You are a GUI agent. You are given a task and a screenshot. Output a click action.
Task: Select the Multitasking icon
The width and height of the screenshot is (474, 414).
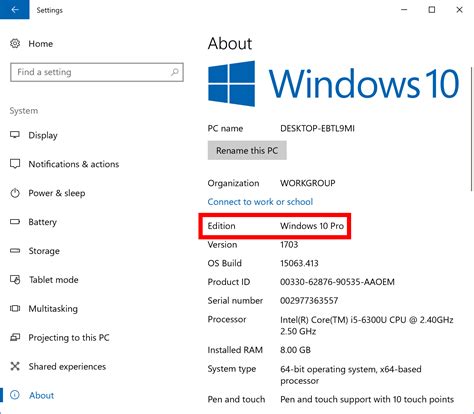(15, 308)
